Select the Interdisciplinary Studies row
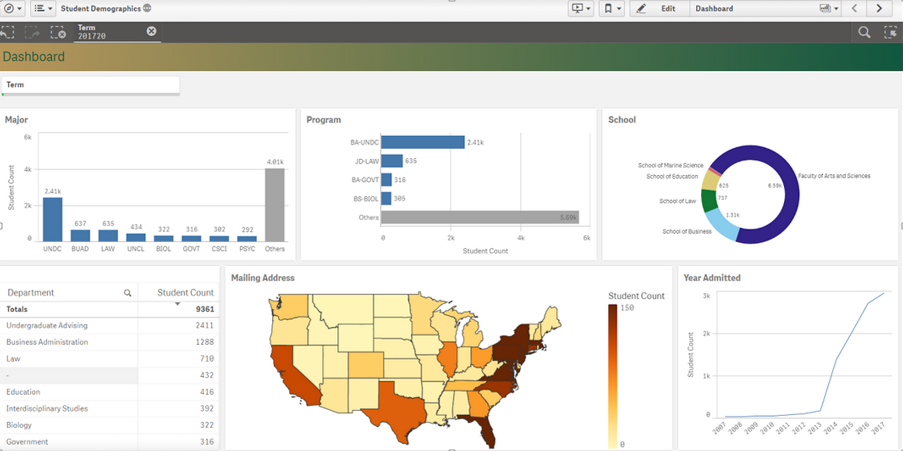This screenshot has height=451, width=903. tap(109, 408)
